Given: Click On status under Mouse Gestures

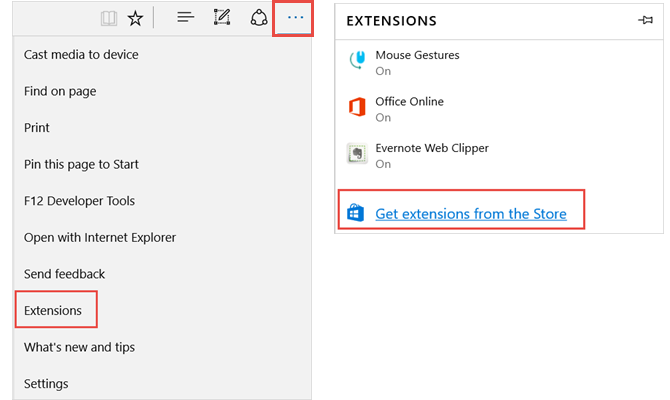Looking at the screenshot, I should (x=383, y=71).
